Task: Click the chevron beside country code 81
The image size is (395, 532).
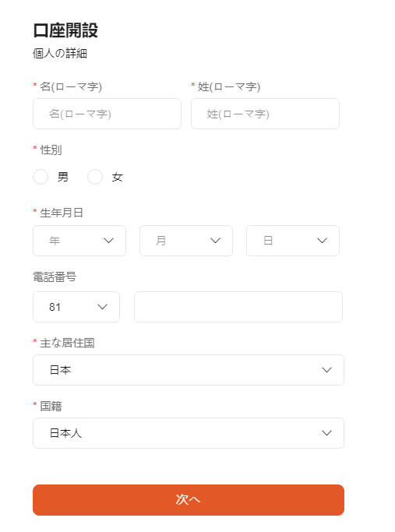Action: pyautogui.click(x=103, y=307)
